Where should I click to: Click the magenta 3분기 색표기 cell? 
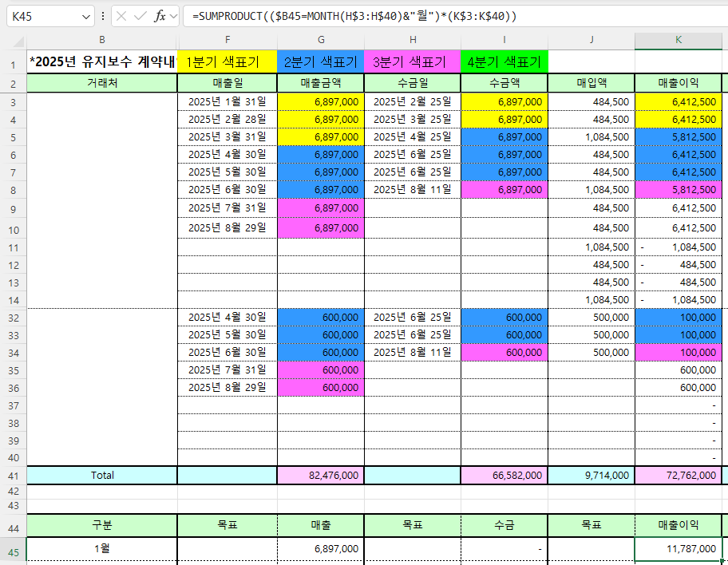pos(412,61)
